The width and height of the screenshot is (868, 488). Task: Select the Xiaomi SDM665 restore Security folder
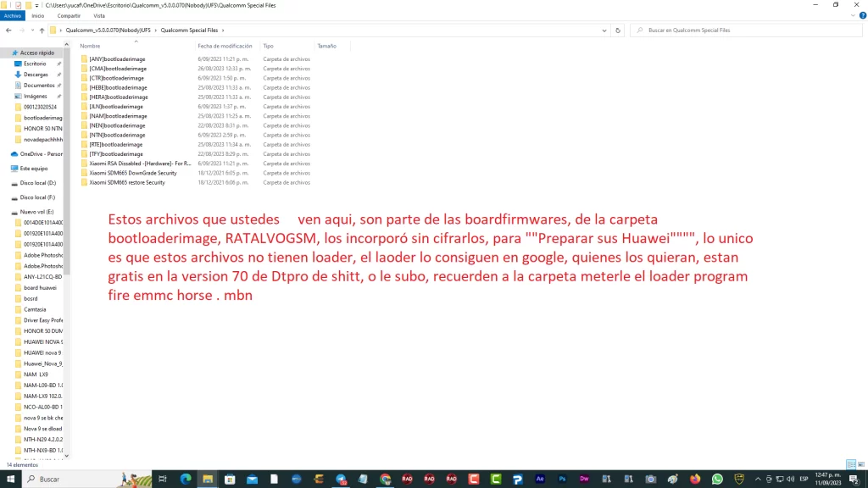[127, 182]
